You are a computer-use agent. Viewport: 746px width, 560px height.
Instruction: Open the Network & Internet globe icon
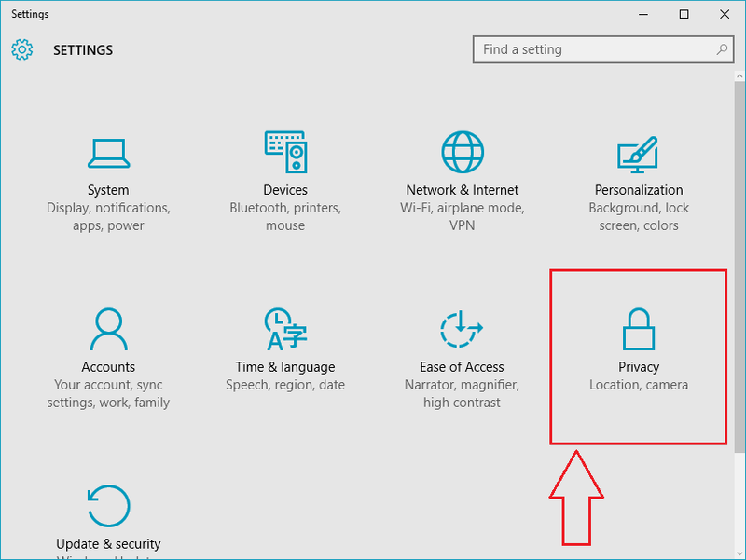(463, 152)
